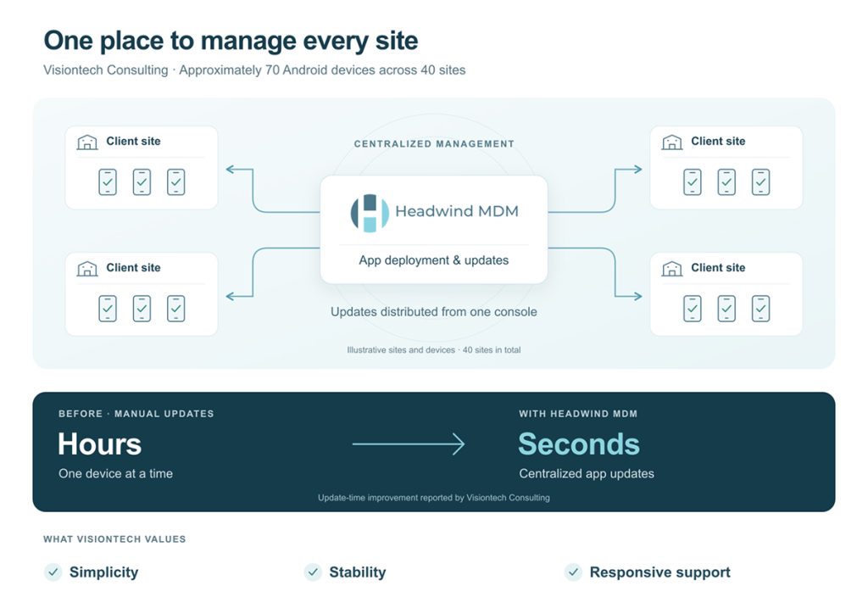
Task: Click the "Simplicity" value label
Action: (104, 572)
